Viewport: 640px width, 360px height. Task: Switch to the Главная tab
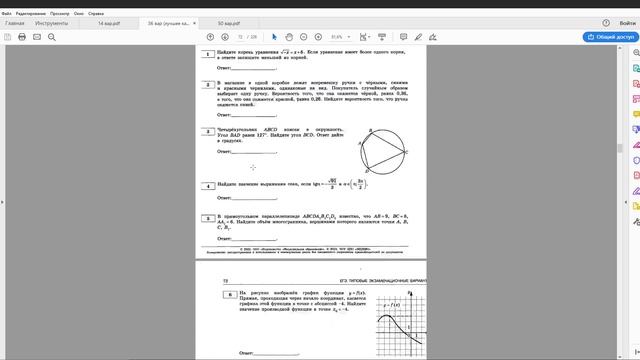[x=15, y=23]
